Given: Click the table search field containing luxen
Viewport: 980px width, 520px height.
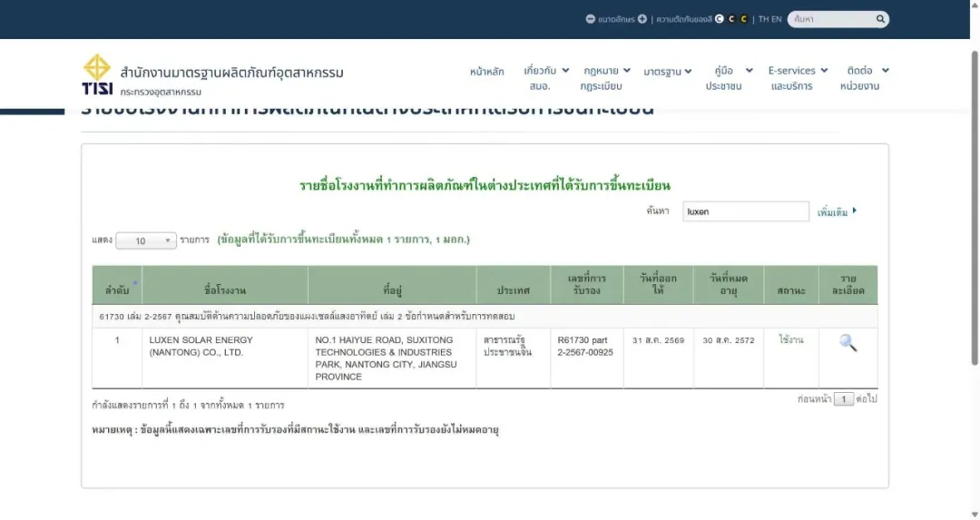Looking at the screenshot, I should click(x=746, y=211).
